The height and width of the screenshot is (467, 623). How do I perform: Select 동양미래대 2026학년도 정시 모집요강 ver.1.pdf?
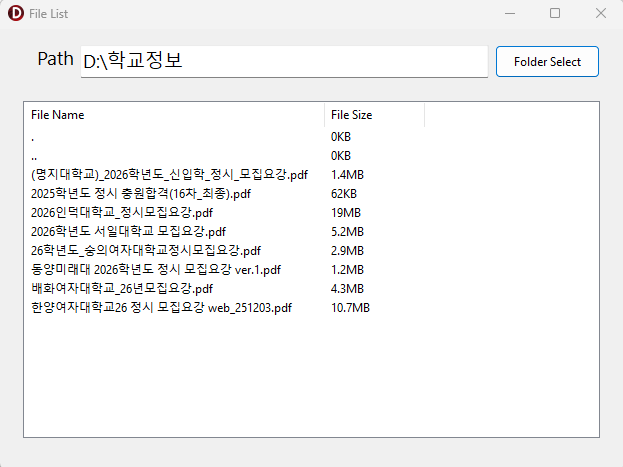coord(156,270)
